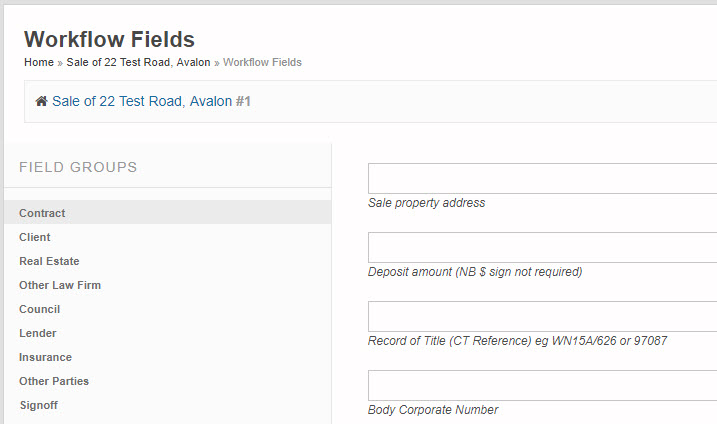Select the Signoff field group
This screenshot has height=424, width=717.
[x=40, y=405]
